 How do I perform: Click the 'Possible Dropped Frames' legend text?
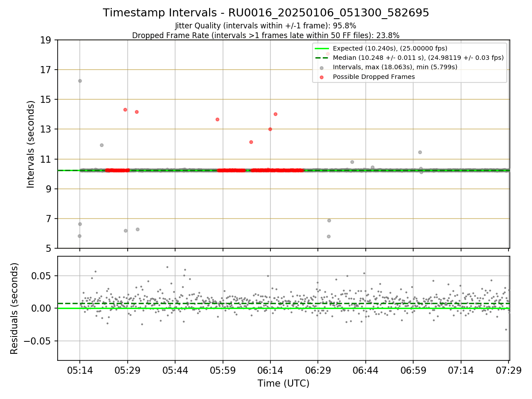[x=374, y=77]
